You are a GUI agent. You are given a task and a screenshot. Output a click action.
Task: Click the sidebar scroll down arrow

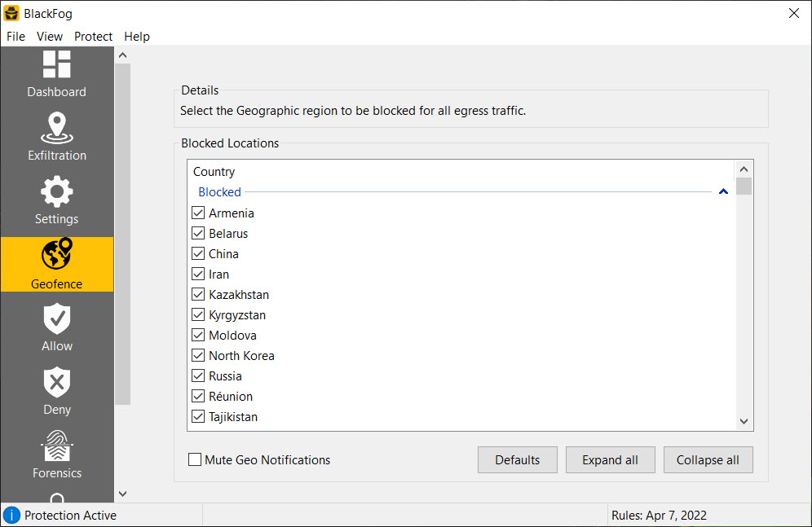tap(123, 494)
